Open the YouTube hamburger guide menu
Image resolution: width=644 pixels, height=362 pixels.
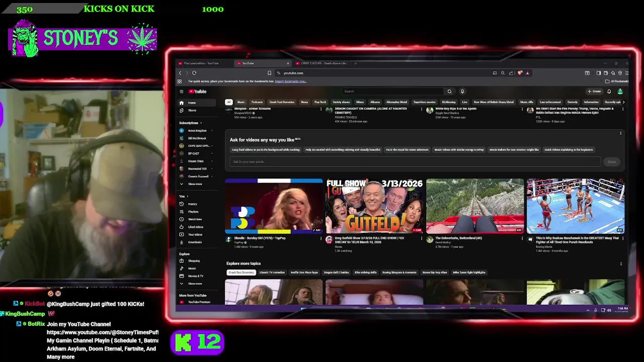coord(182,92)
